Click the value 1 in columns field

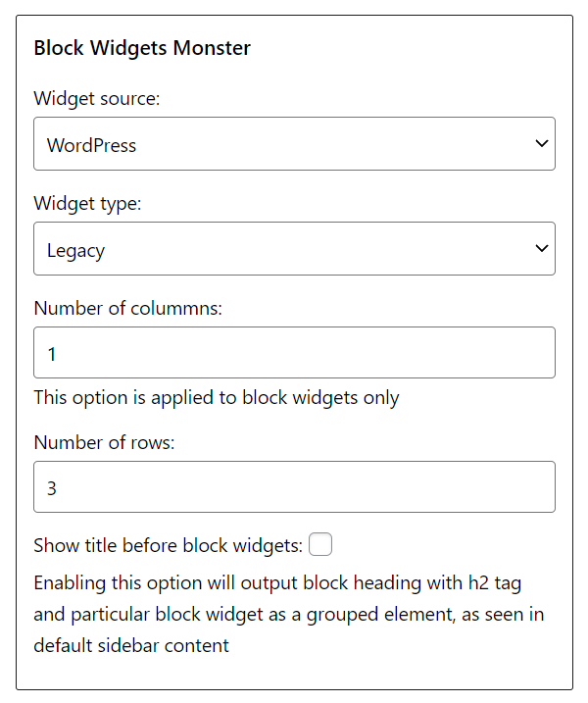coord(52,354)
